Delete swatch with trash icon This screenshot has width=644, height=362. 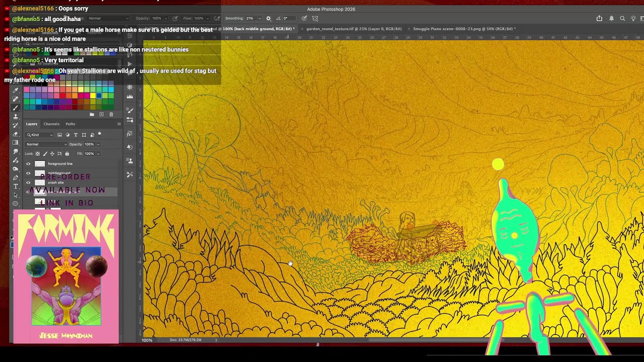coord(111,115)
